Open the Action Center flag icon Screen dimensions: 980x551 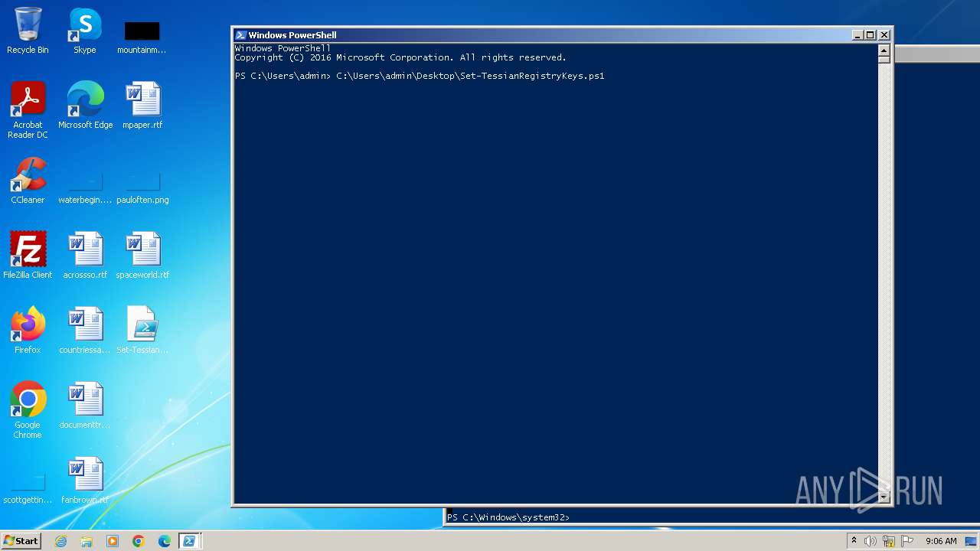(907, 541)
